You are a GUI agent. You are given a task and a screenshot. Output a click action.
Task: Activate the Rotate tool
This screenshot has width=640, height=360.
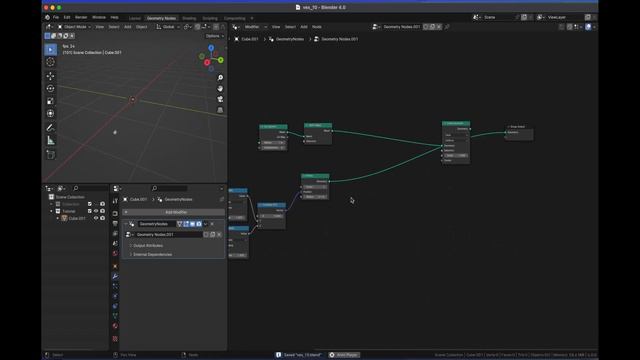(x=51, y=88)
